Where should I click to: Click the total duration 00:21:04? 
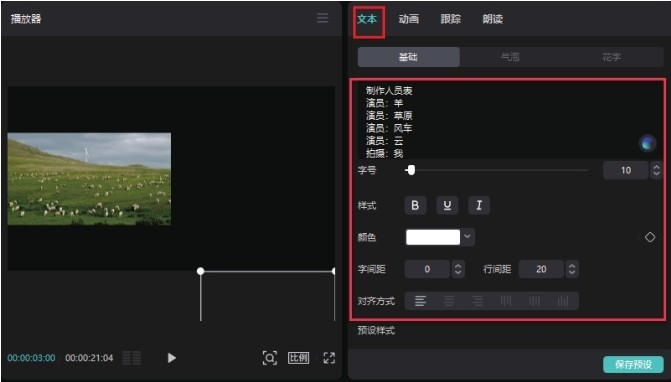(x=89, y=358)
